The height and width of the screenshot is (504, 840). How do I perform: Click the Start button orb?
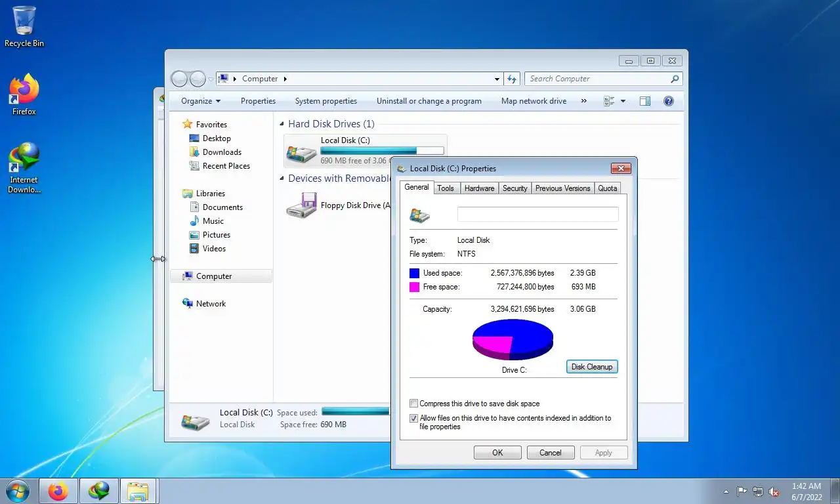pos(17,491)
